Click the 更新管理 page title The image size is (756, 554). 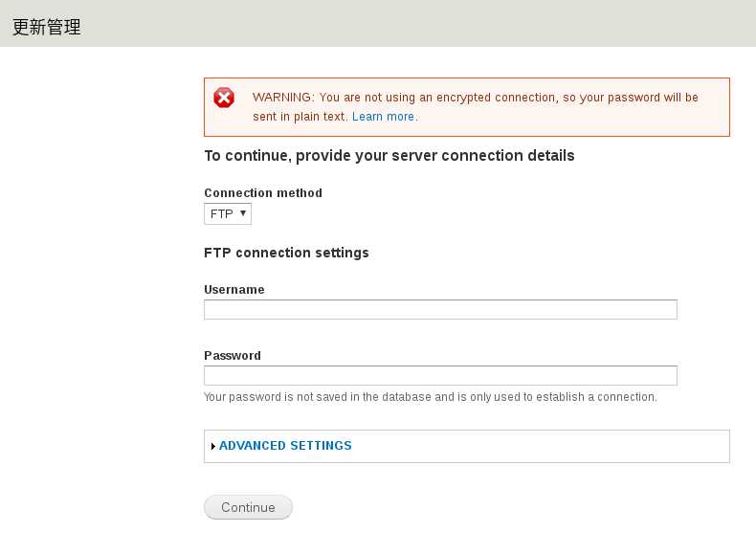coord(46,27)
